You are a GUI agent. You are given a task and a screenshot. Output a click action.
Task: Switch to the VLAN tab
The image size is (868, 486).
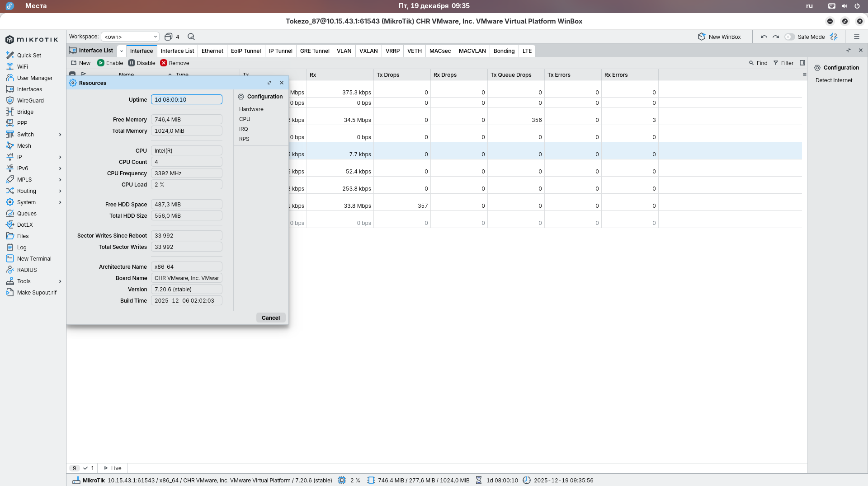pyautogui.click(x=344, y=51)
